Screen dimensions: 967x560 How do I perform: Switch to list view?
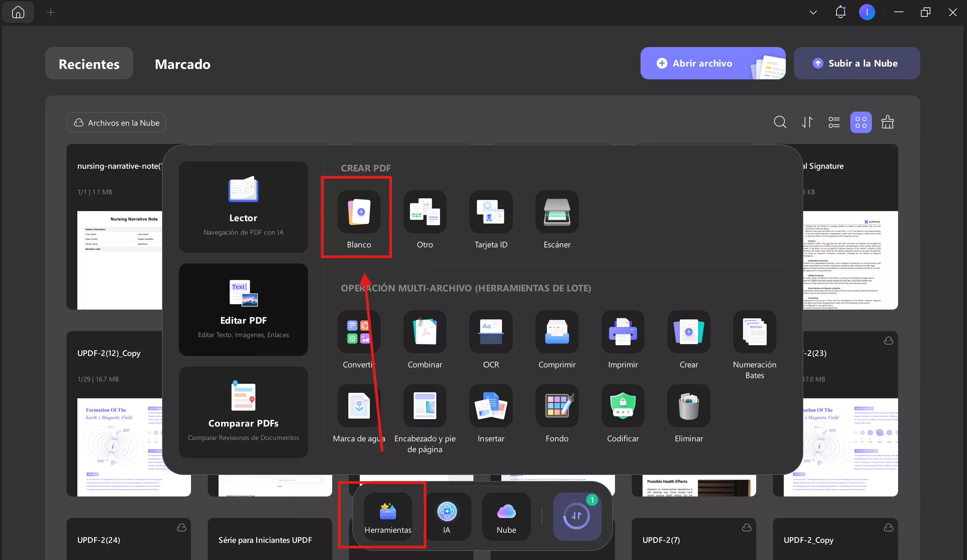coord(834,122)
